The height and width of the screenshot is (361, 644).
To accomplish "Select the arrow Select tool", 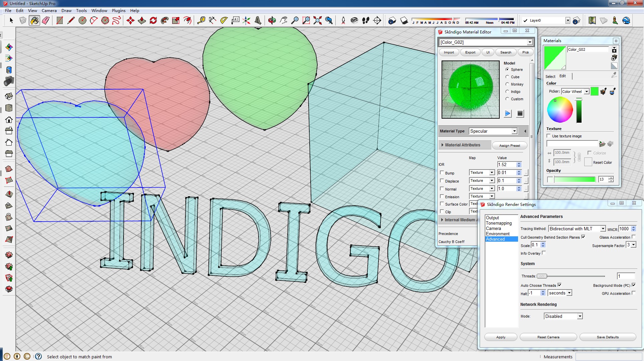I will pos(11,21).
